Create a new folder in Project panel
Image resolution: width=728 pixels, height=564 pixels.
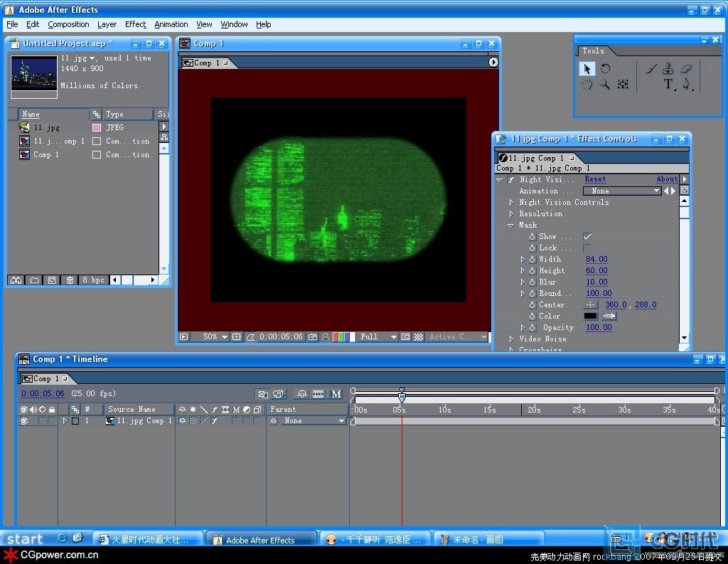click(34, 280)
